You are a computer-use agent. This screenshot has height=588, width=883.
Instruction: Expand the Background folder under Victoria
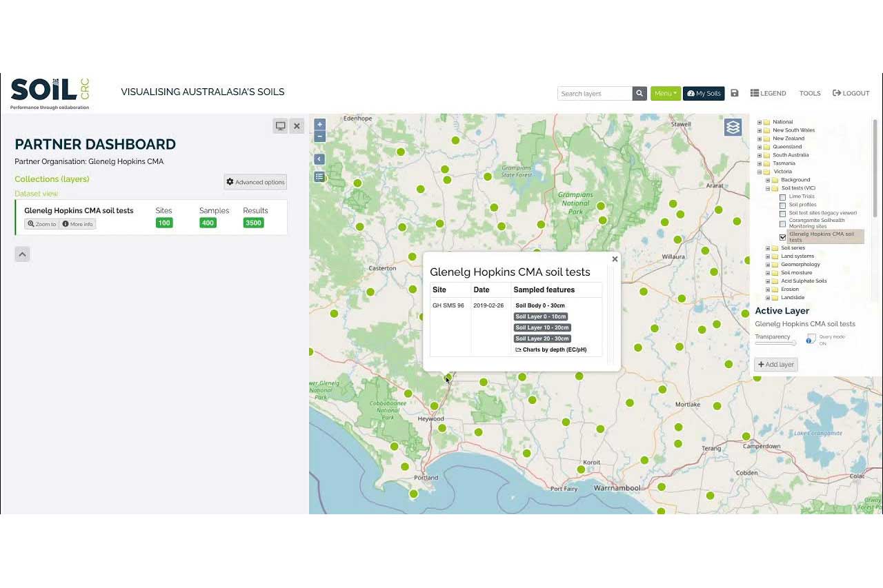pyautogui.click(x=768, y=180)
